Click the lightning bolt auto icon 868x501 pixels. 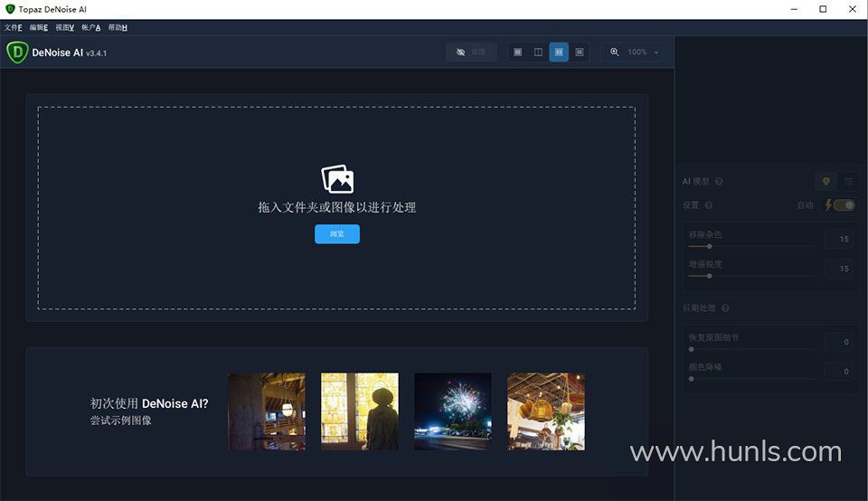click(x=829, y=205)
